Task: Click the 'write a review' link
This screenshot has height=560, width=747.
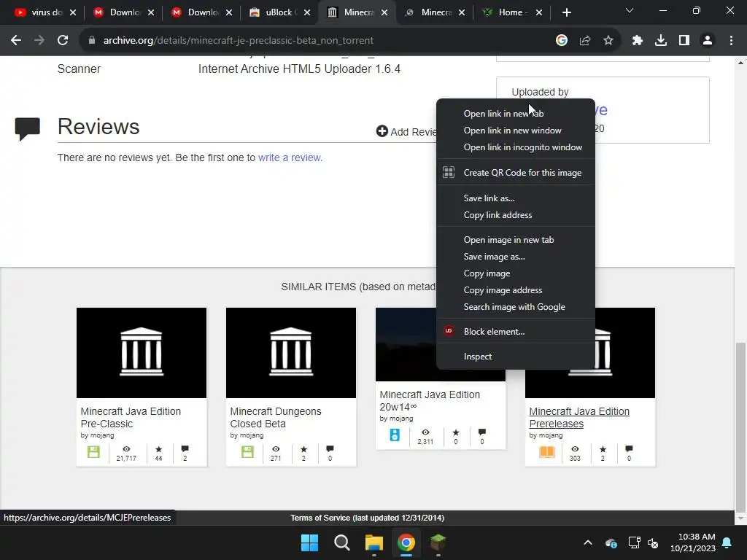Action: (x=290, y=157)
